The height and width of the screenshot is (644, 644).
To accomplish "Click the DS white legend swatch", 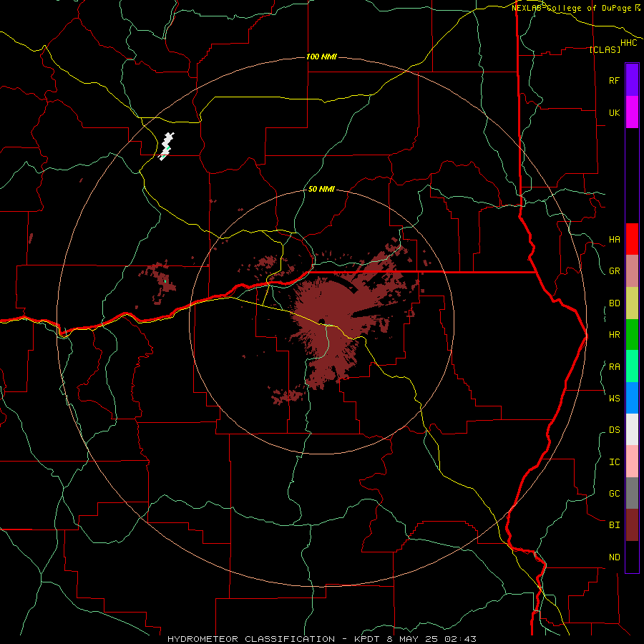I will (x=632, y=429).
